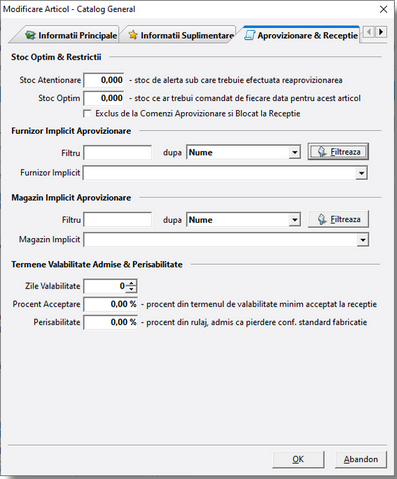The height and width of the screenshot is (479, 397).
Task: Decrease Zile Valabilitate with down arrow
Action: (x=131, y=289)
